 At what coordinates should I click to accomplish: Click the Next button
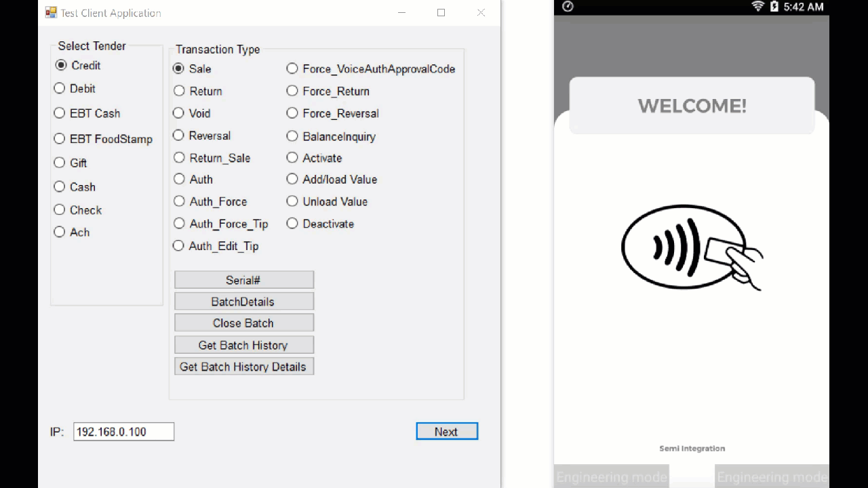(446, 432)
